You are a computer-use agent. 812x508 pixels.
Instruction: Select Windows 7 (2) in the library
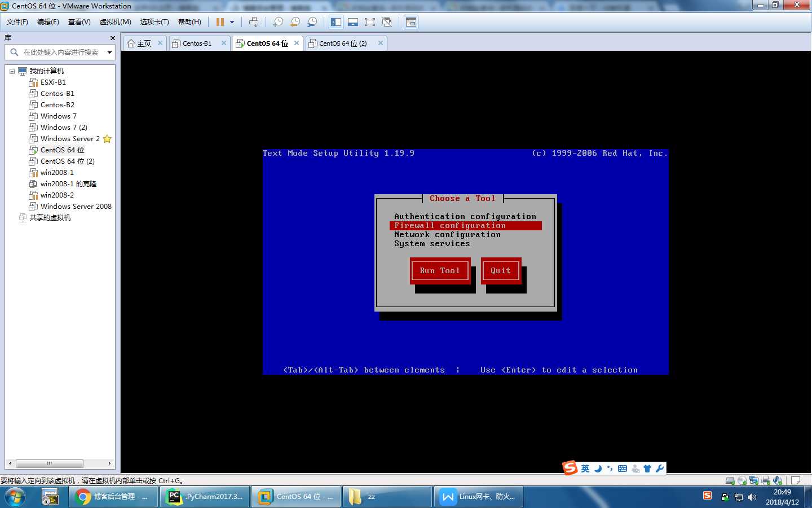click(x=64, y=128)
